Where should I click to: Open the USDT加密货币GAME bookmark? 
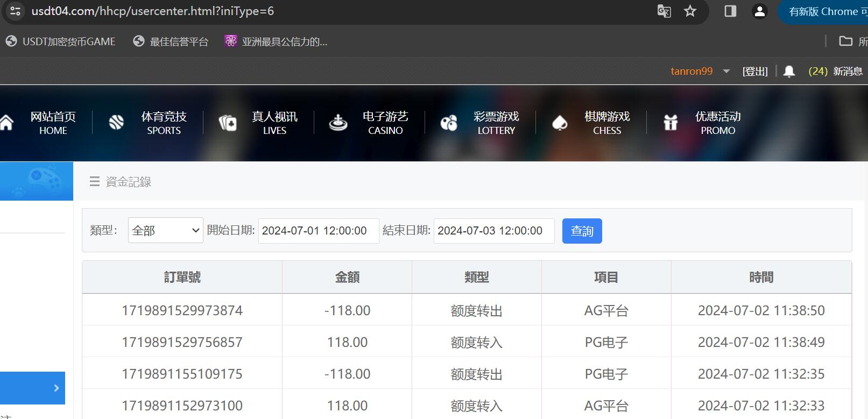coord(61,41)
